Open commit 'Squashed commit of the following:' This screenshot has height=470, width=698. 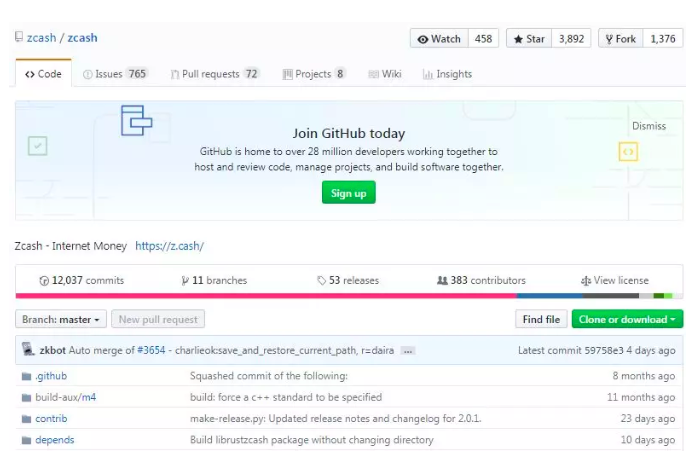pos(269,376)
